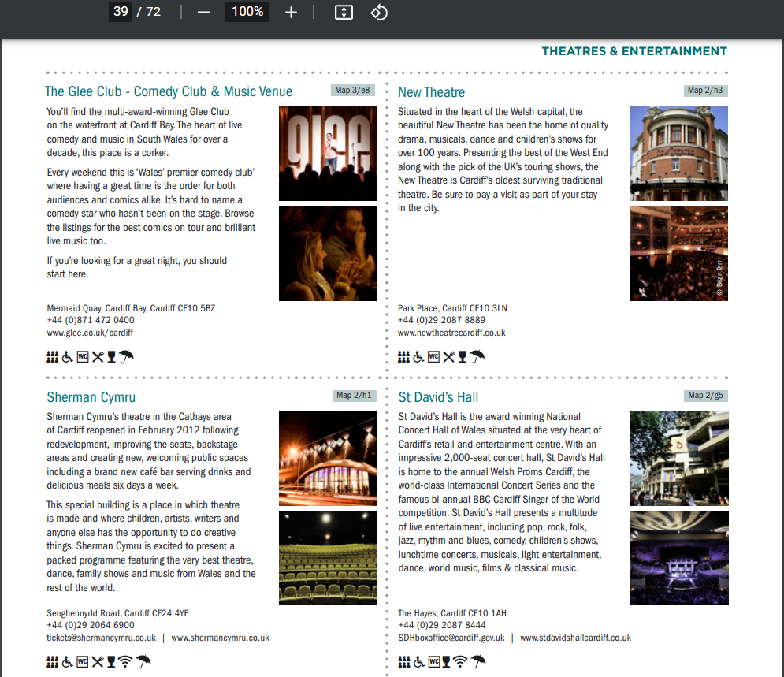
Task: Click St David's Hall bar glass icon
Action: click(x=446, y=661)
